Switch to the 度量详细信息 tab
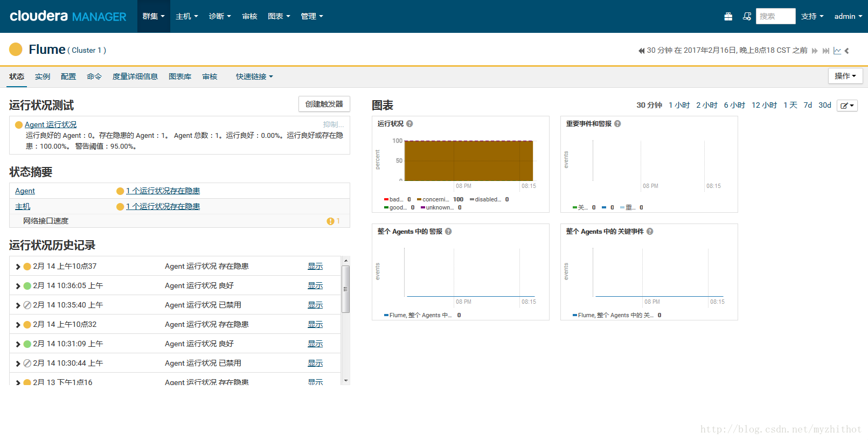 coord(135,76)
